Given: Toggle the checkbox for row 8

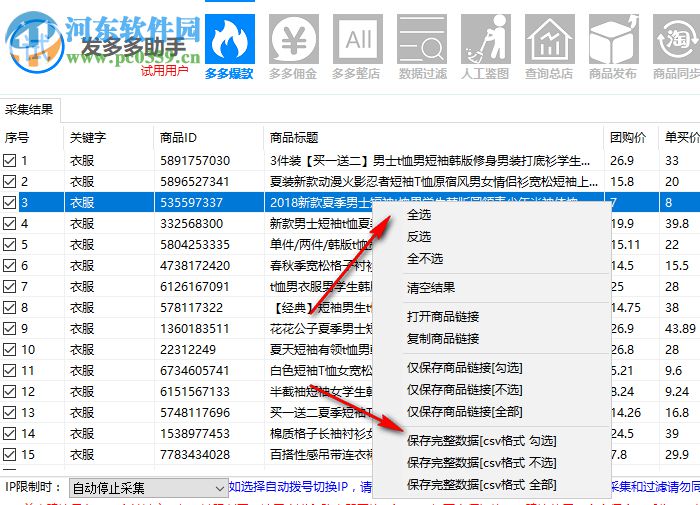Looking at the screenshot, I should coord(9,307).
